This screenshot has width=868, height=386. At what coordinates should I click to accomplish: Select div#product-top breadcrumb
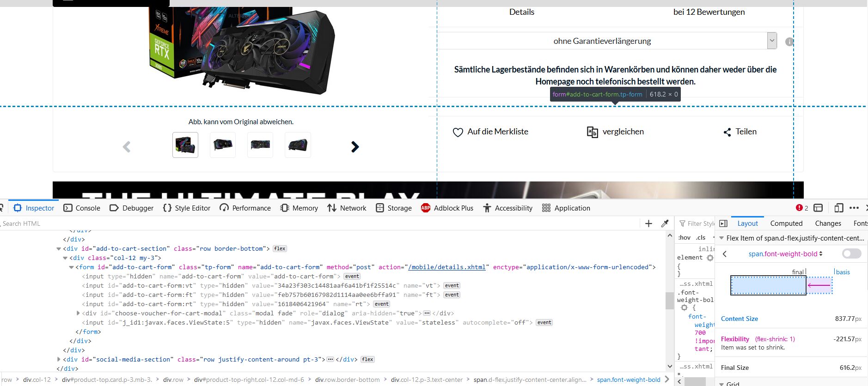(107, 380)
